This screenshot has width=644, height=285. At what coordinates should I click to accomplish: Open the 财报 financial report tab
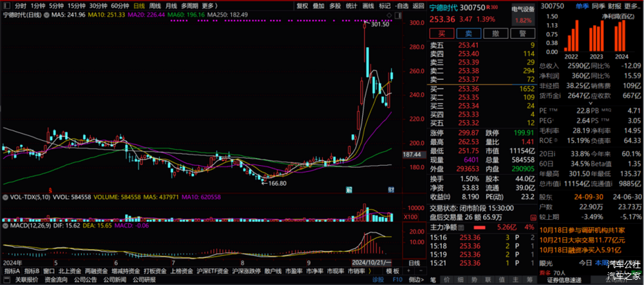[614, 6]
